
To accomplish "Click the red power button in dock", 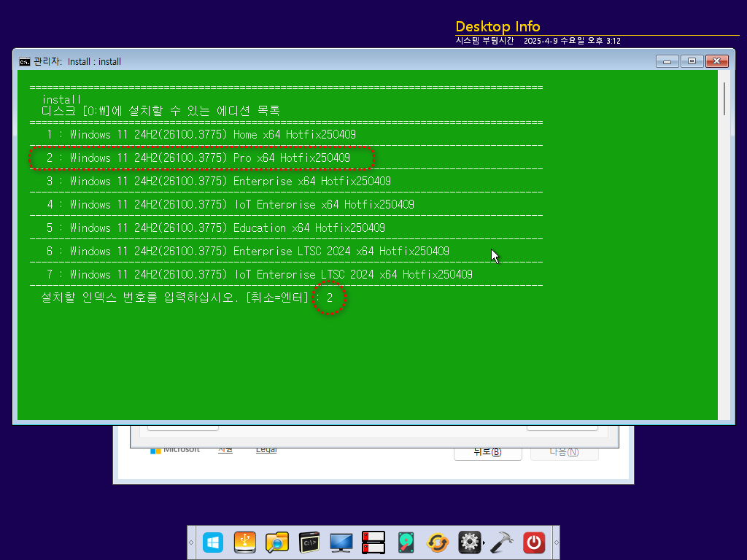I will click(x=534, y=542).
